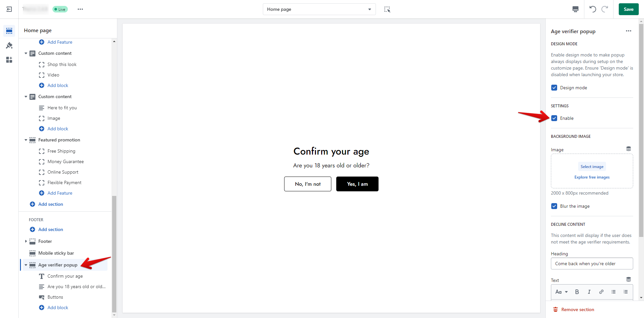Click 'Yes, I am' popup button
The width and height of the screenshot is (644, 318).
pos(357,184)
